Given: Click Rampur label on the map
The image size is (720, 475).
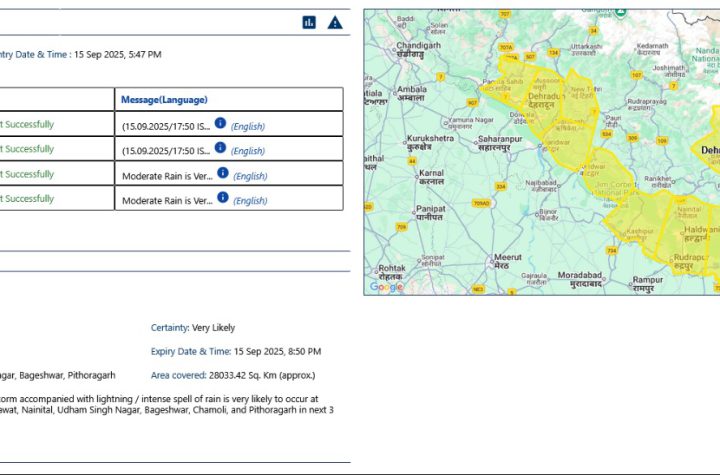Looking at the screenshot, I should 647,283.
